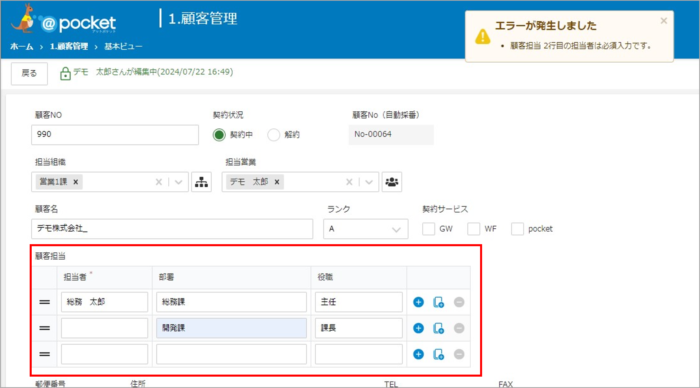
Task: Open ランク dropdown showing A
Action: [x=366, y=229]
